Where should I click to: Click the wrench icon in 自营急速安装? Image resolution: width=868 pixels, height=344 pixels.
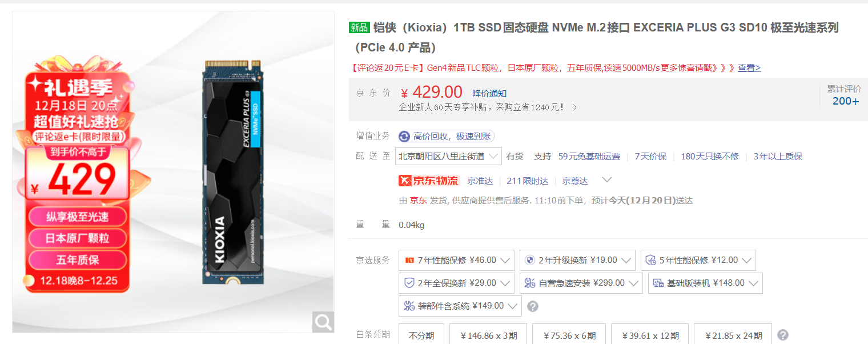(x=530, y=283)
